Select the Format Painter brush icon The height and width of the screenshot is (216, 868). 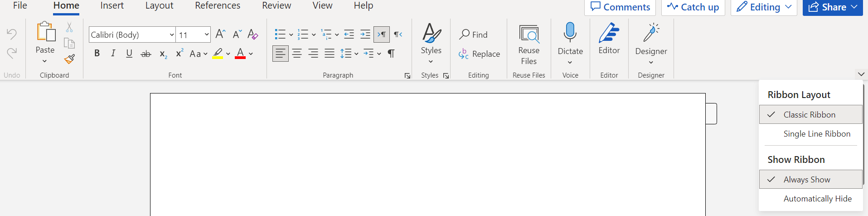click(69, 59)
